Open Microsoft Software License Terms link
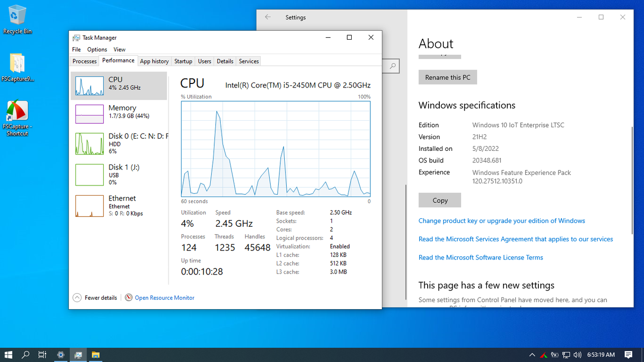Screen dimensions: 644x362 pos(481,257)
